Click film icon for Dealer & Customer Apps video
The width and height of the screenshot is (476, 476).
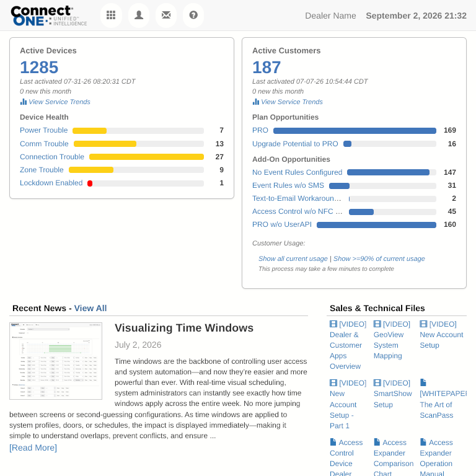click(x=333, y=324)
